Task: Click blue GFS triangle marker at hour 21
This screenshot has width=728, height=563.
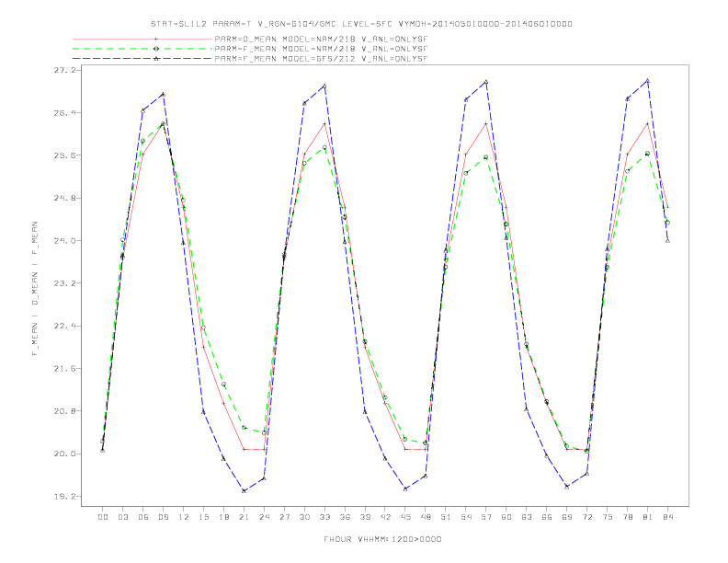Action: coord(244,491)
